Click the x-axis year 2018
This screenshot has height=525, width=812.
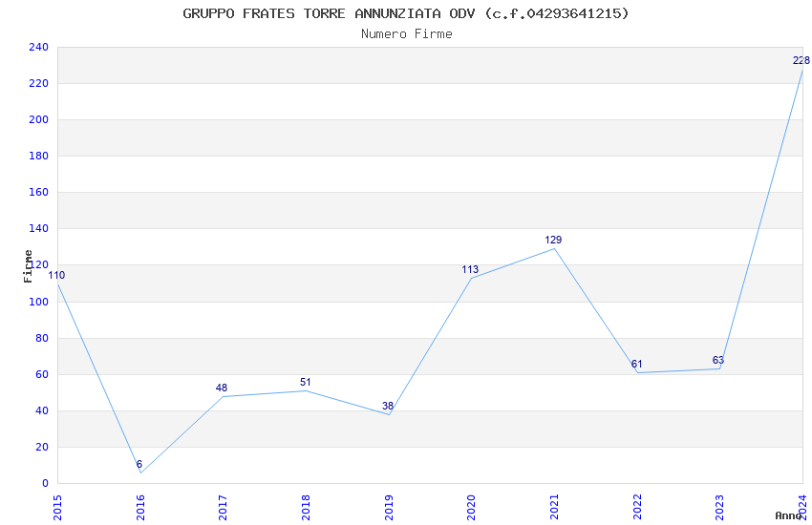[x=306, y=508]
